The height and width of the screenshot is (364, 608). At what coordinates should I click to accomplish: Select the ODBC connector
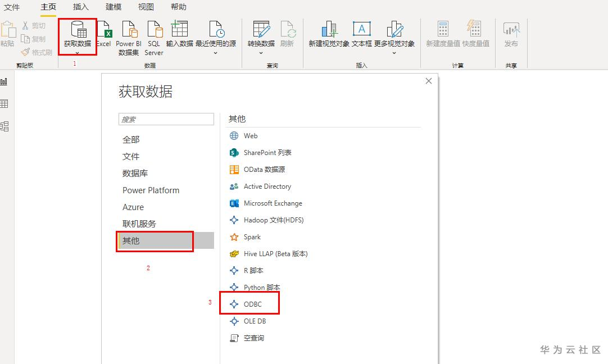246,304
